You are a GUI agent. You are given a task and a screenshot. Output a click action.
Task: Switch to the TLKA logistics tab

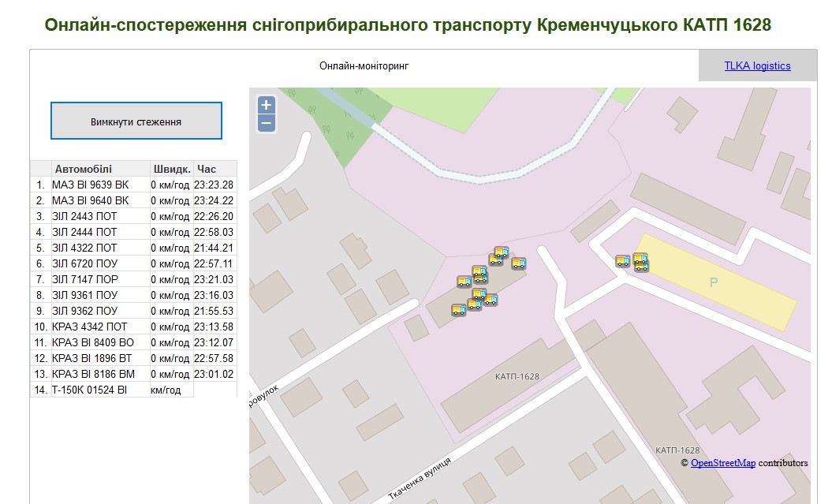tap(757, 66)
